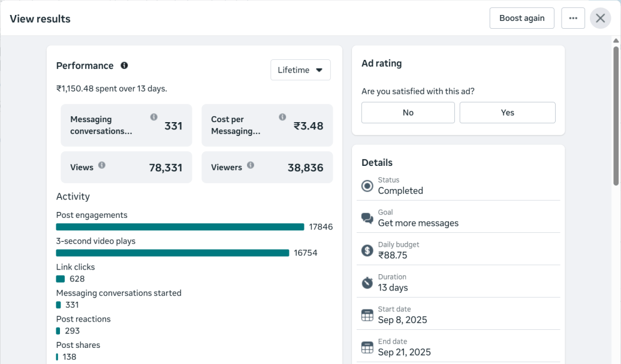
Task: Click the Boost again button
Action: pos(521,18)
